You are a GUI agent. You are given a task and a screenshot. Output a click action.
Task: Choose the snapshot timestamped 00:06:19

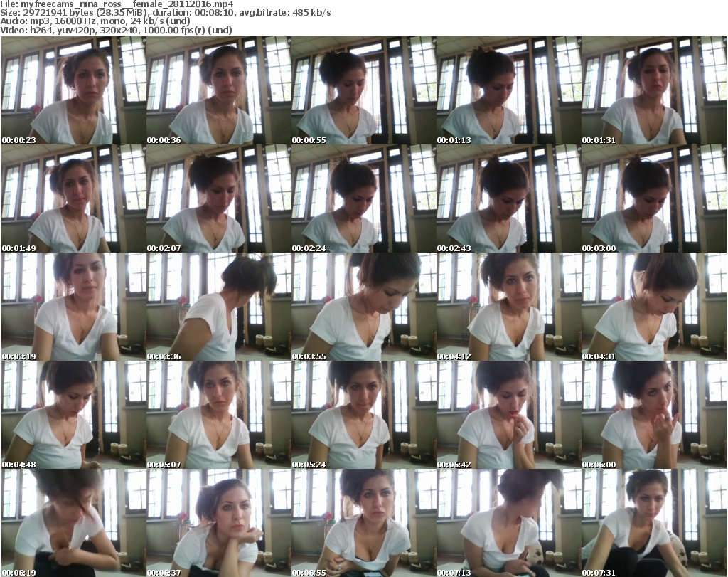[x=74, y=523]
